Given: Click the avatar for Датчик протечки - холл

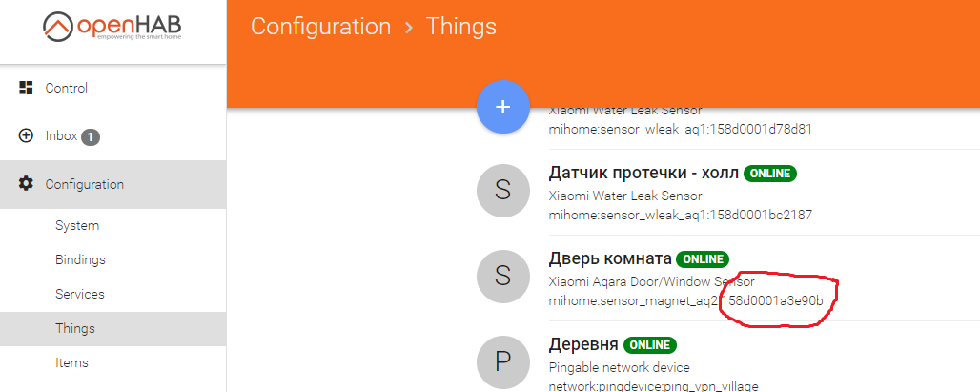Looking at the screenshot, I should 503,190.
